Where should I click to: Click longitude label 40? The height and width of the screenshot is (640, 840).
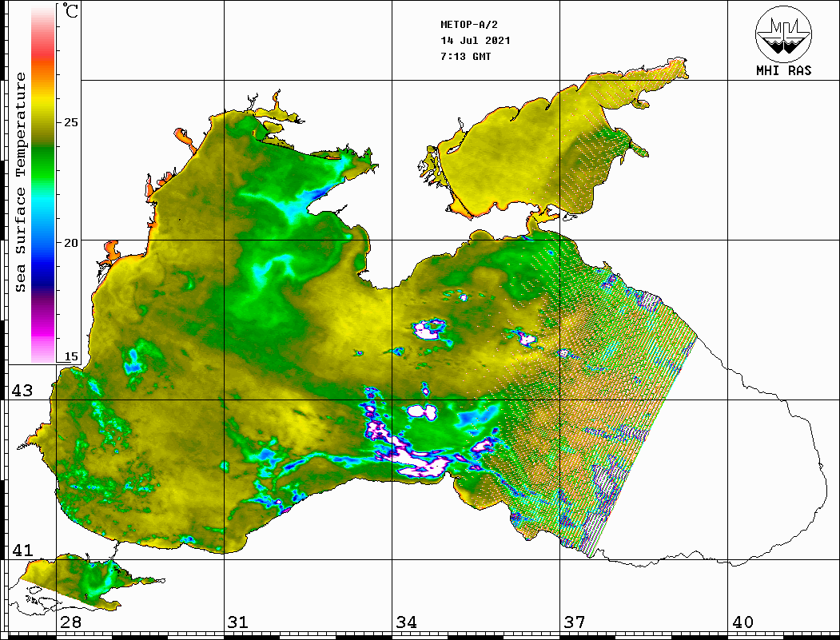tap(742, 622)
